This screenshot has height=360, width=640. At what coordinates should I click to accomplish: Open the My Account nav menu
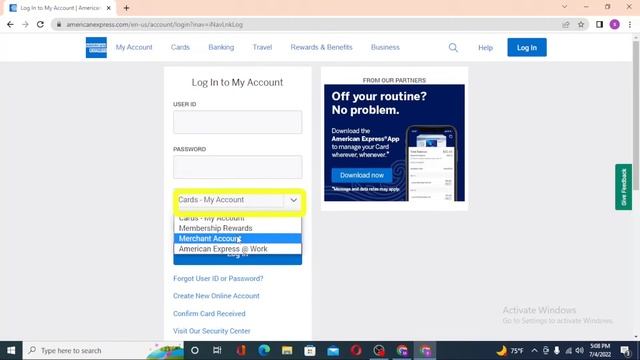134,47
